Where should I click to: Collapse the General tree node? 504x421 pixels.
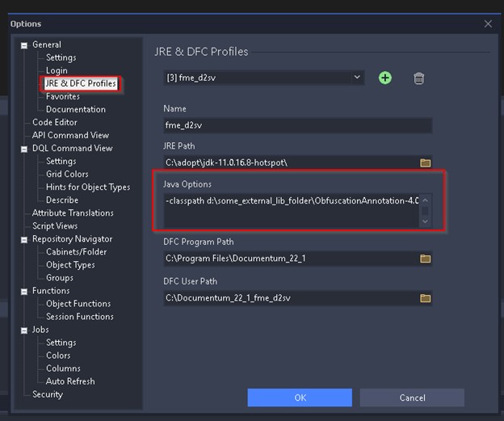tap(24, 45)
